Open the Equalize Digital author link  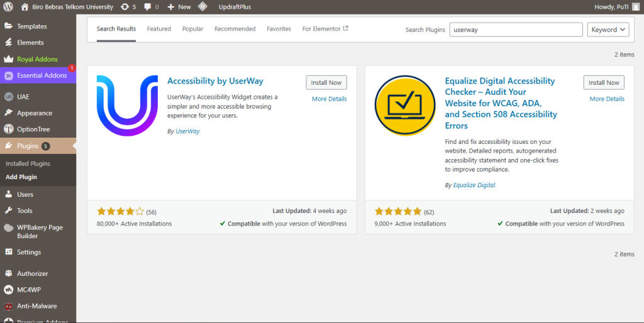474,185
